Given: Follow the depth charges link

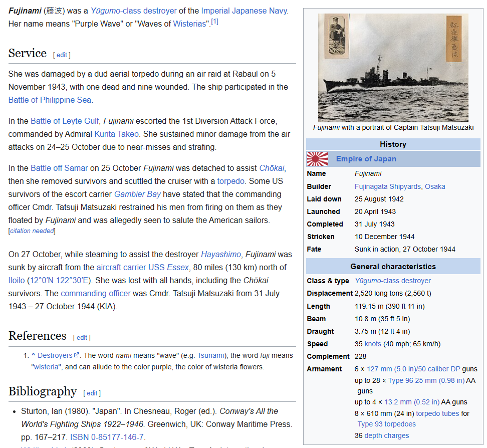Looking at the screenshot, I should point(387,436).
